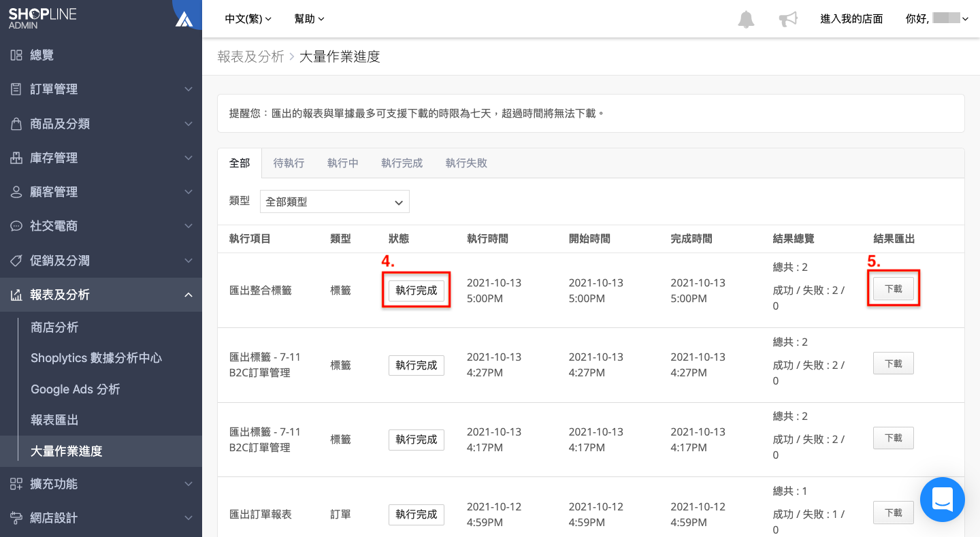Download the 匯出訂單報表 result
Screen dimensions: 980x537
pyautogui.click(x=894, y=512)
